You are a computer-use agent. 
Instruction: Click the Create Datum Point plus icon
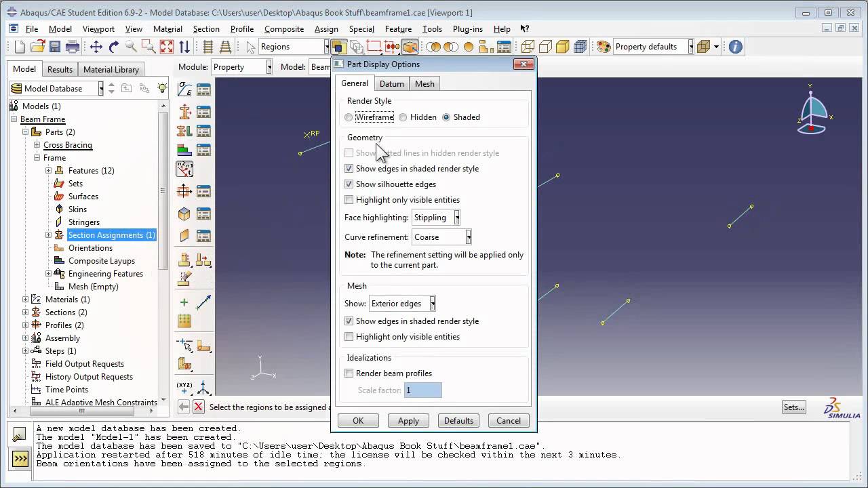184,302
